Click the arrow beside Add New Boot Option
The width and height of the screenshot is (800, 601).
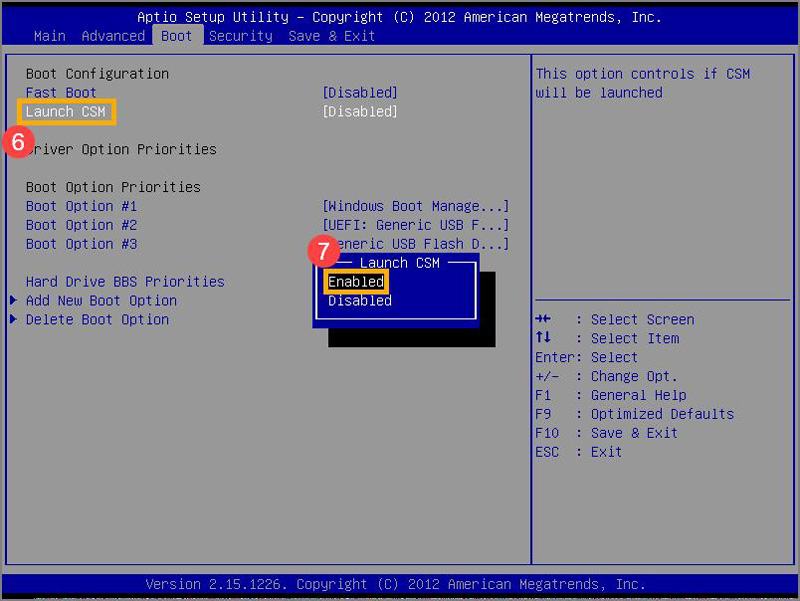coord(13,301)
